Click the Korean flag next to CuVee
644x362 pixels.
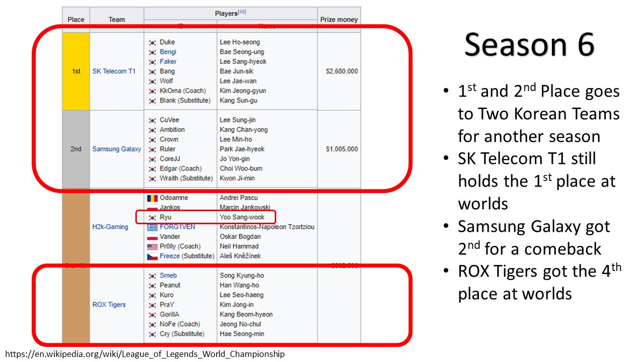[x=152, y=121]
